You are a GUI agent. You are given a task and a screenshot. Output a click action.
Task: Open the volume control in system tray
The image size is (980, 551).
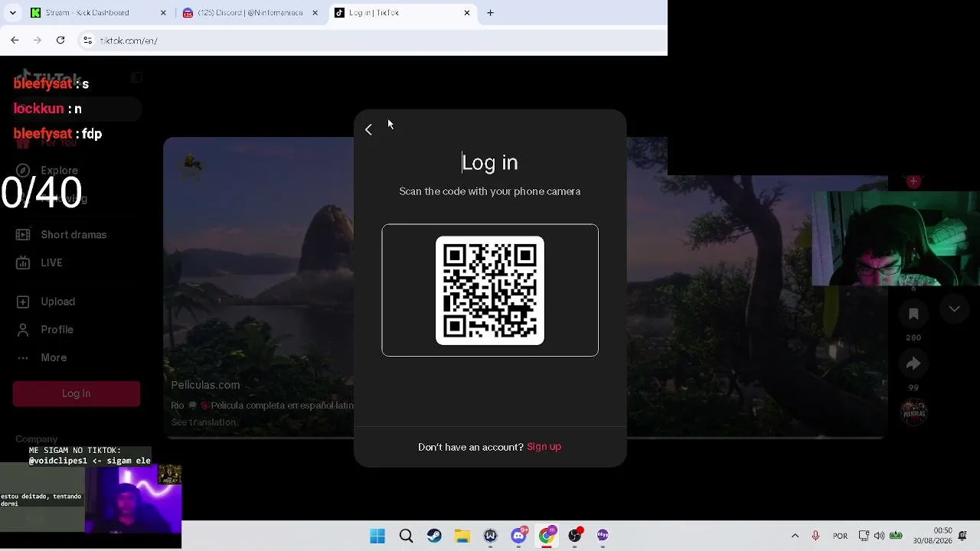[x=879, y=536]
